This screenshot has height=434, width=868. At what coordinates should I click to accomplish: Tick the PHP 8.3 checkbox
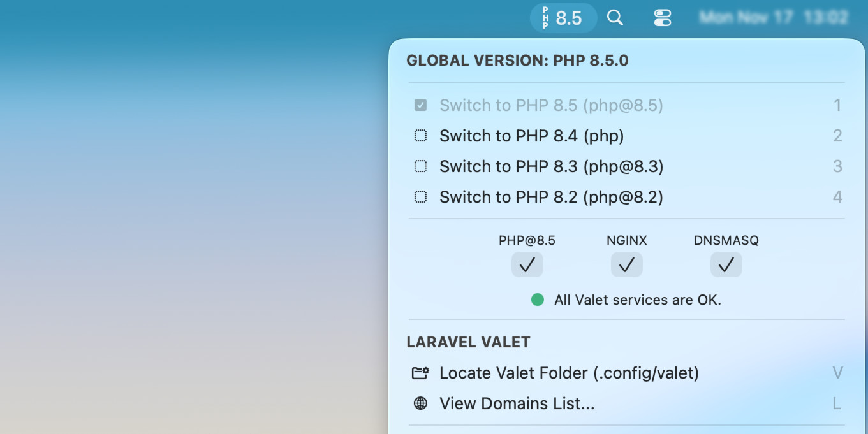pyautogui.click(x=420, y=166)
